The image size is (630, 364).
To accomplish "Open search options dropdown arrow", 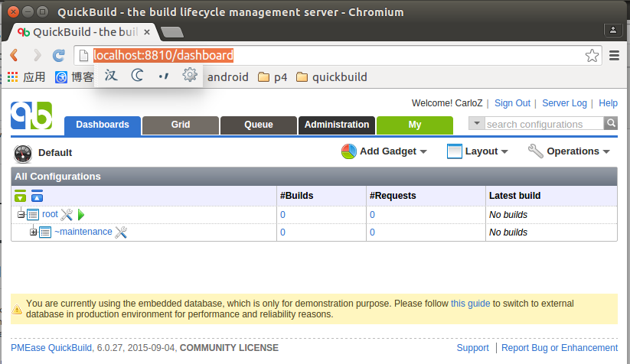I will point(477,123).
